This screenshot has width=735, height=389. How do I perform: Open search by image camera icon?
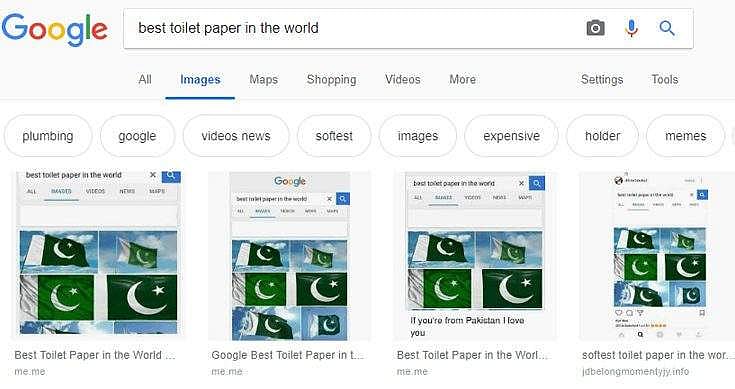pos(595,28)
